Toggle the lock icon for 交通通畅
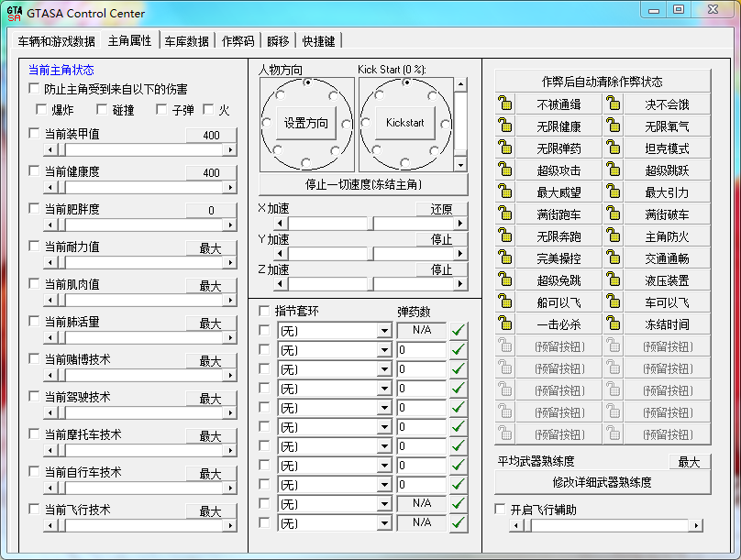 (613, 258)
